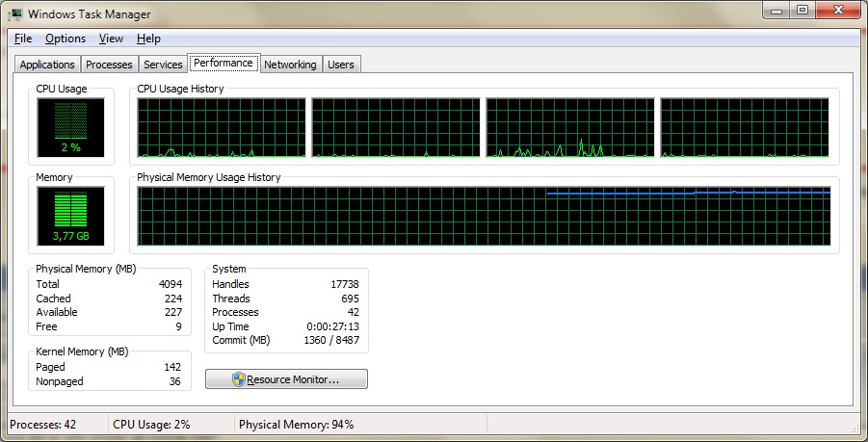Click the 'System' group label

pos(229,269)
